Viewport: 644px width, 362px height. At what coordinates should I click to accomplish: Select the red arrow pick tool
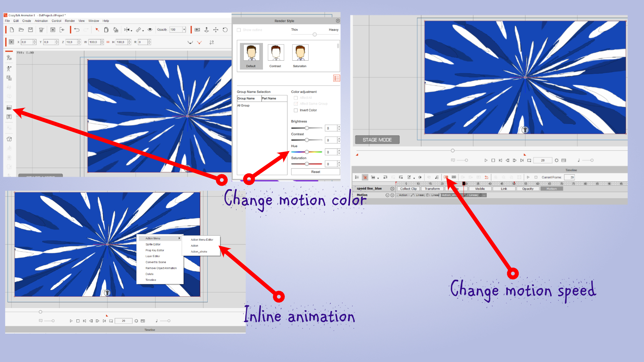pos(97,30)
